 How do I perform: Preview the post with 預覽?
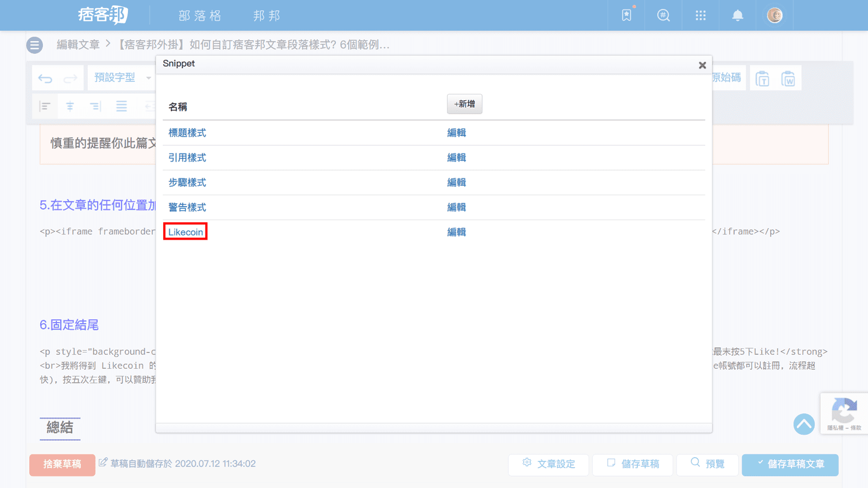pyautogui.click(x=707, y=464)
